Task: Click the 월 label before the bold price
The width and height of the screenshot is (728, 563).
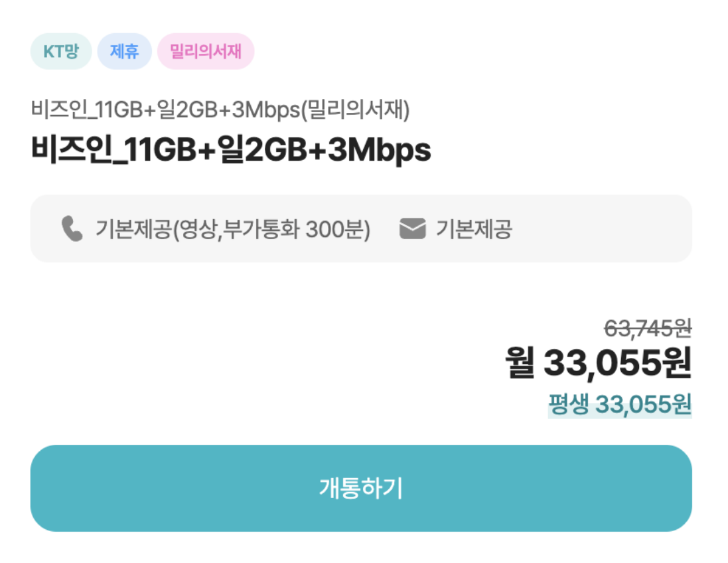Action: click(520, 362)
